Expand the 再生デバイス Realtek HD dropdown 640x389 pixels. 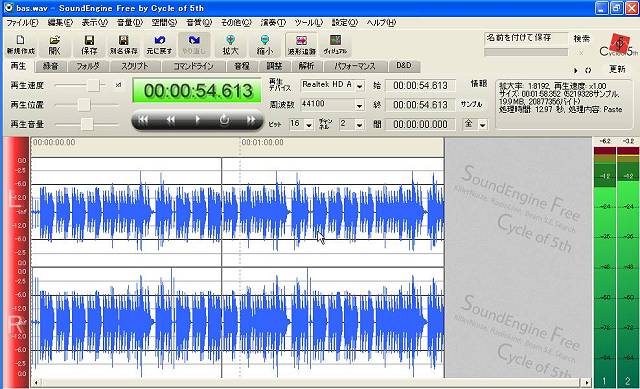pos(359,86)
